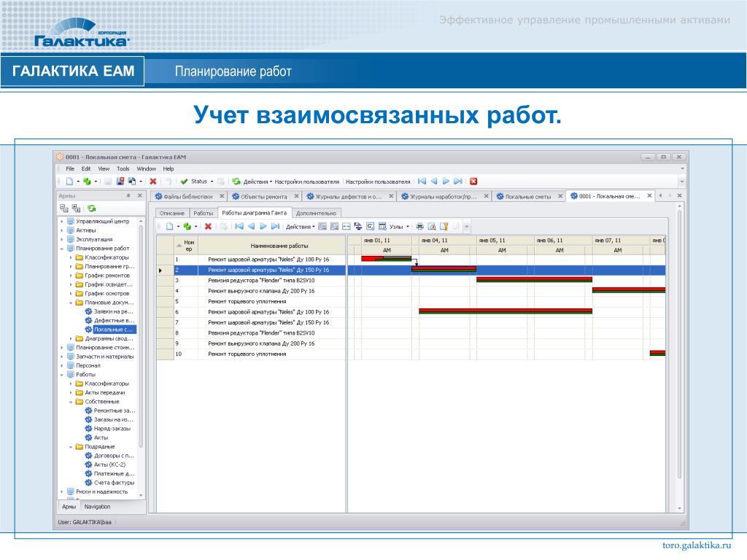
Task: Open the Tools menu
Action: tap(123, 168)
